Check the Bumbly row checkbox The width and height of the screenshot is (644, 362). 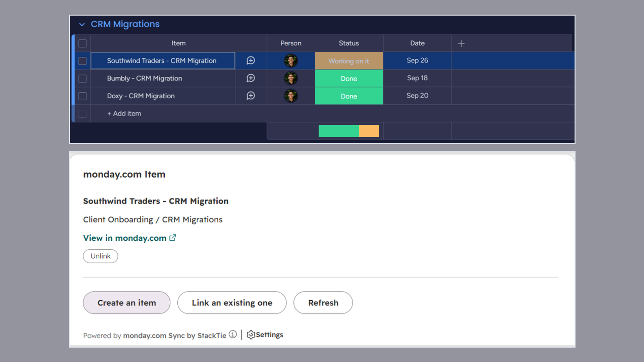pos(83,78)
